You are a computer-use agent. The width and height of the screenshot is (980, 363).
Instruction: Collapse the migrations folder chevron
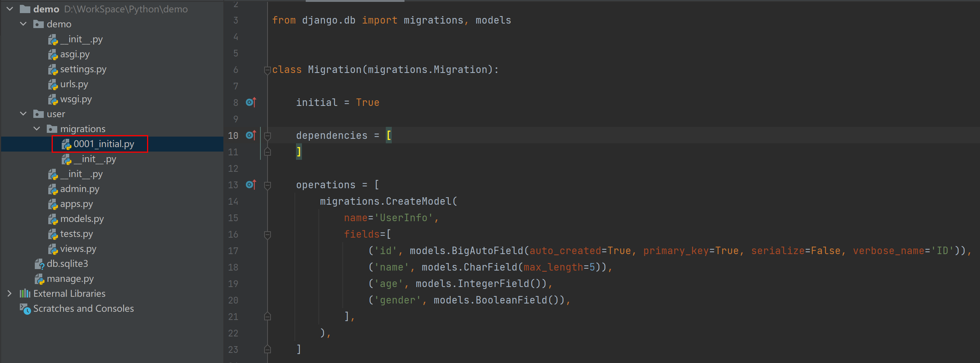pyautogui.click(x=37, y=129)
